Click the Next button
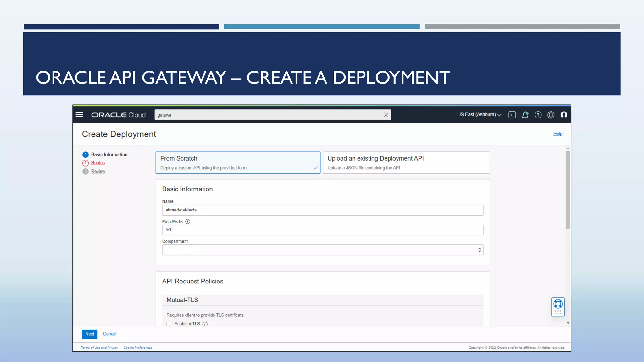The height and width of the screenshot is (362, 644). (90, 334)
